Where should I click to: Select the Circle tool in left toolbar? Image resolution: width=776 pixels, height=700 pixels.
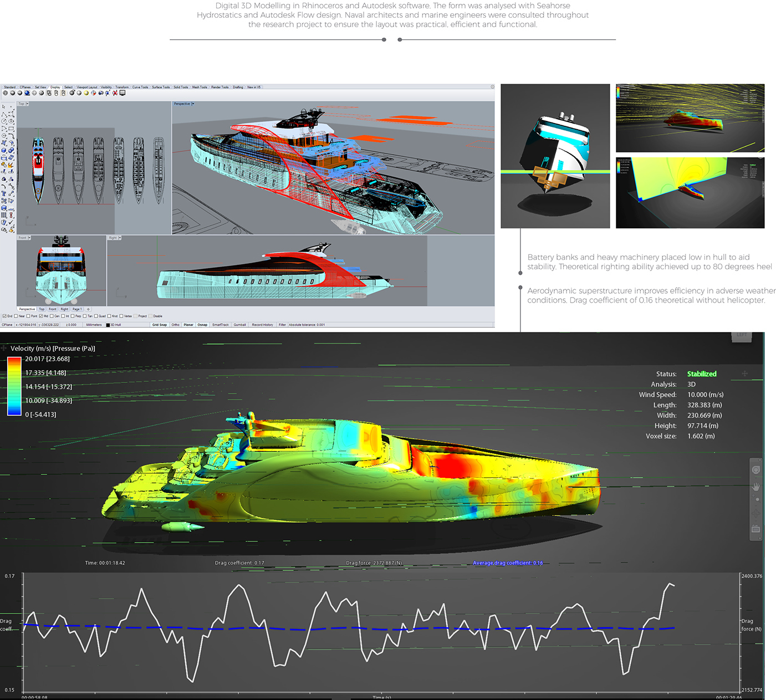pos(4,121)
